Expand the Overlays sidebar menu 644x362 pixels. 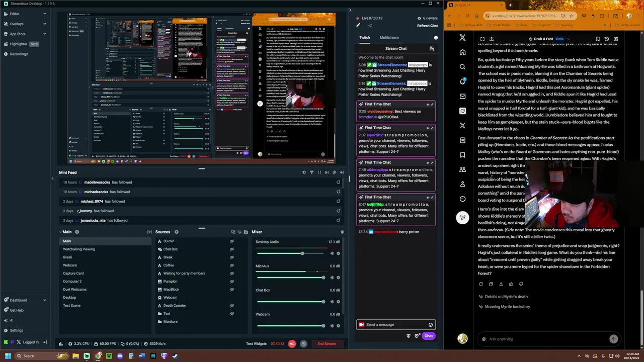[44, 24]
